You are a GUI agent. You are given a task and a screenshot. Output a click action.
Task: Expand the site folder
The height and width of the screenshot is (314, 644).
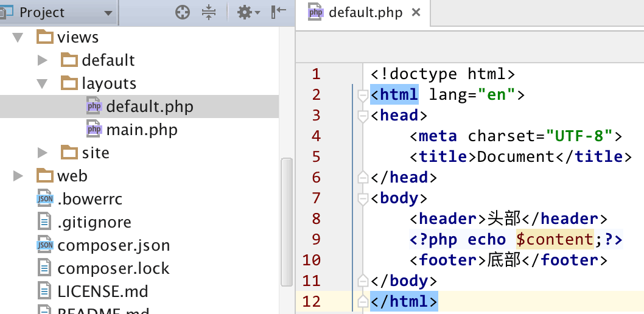(42, 153)
